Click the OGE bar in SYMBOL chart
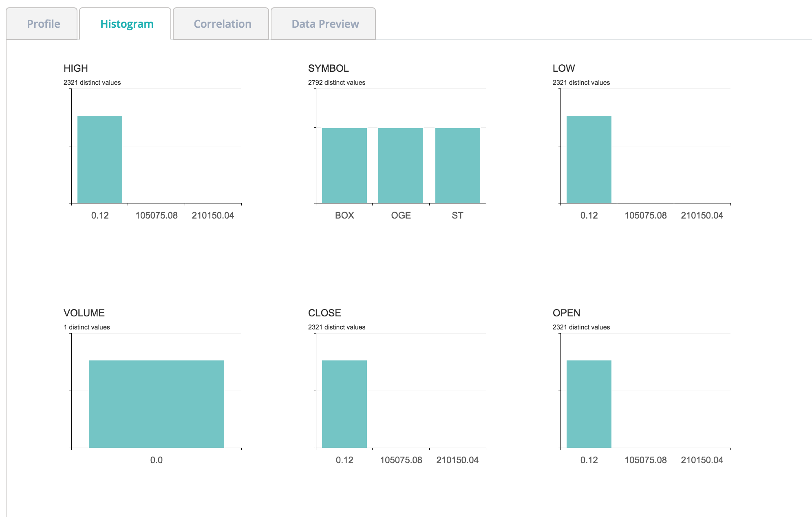812x517 pixels. (401, 166)
